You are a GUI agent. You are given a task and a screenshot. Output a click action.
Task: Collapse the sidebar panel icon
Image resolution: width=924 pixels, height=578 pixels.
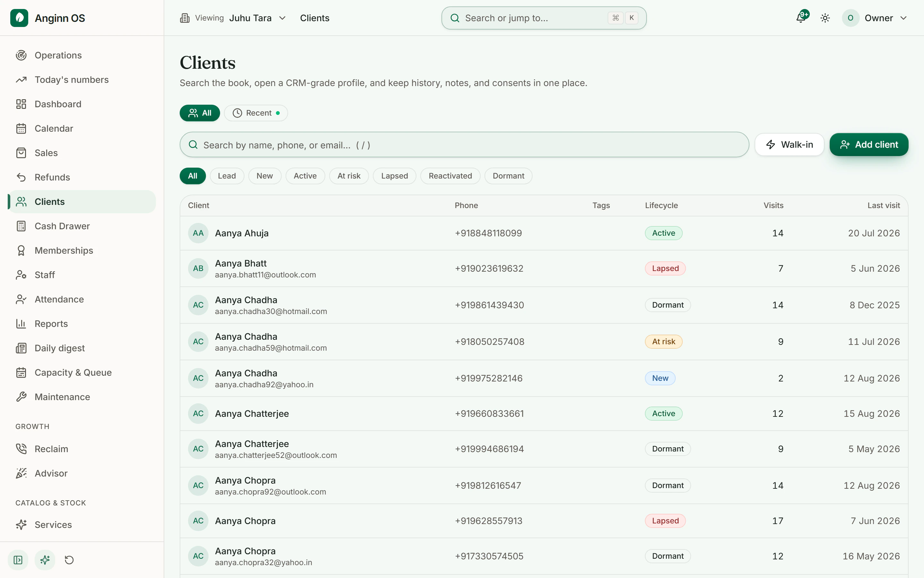click(18, 560)
